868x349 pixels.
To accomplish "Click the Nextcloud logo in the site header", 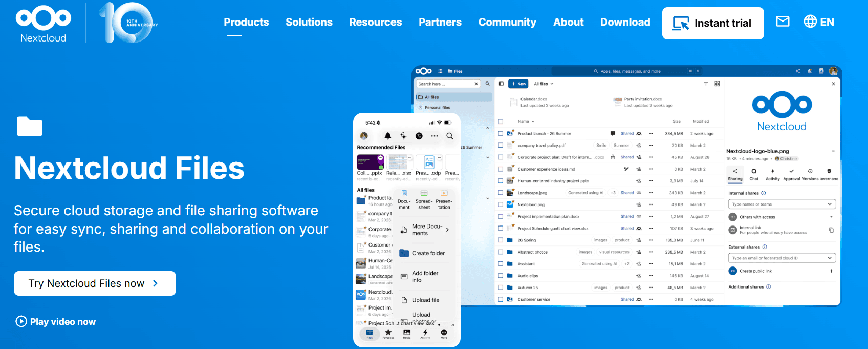I will click(x=44, y=24).
